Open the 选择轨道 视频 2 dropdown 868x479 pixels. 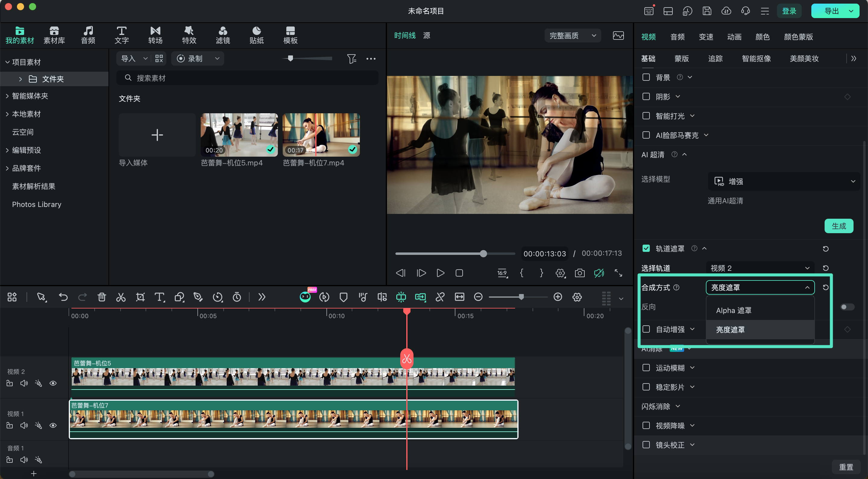(760, 268)
